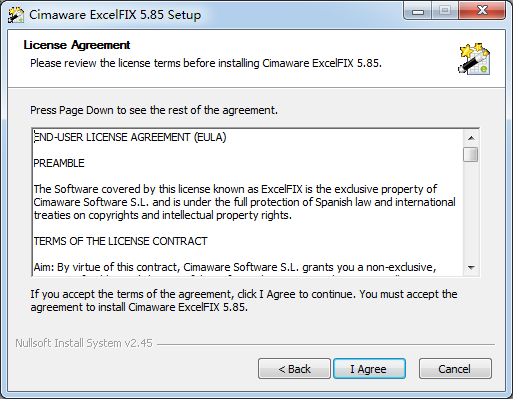Place cursor on the END-USER LICENSE AGREEMENT line

click(x=130, y=137)
